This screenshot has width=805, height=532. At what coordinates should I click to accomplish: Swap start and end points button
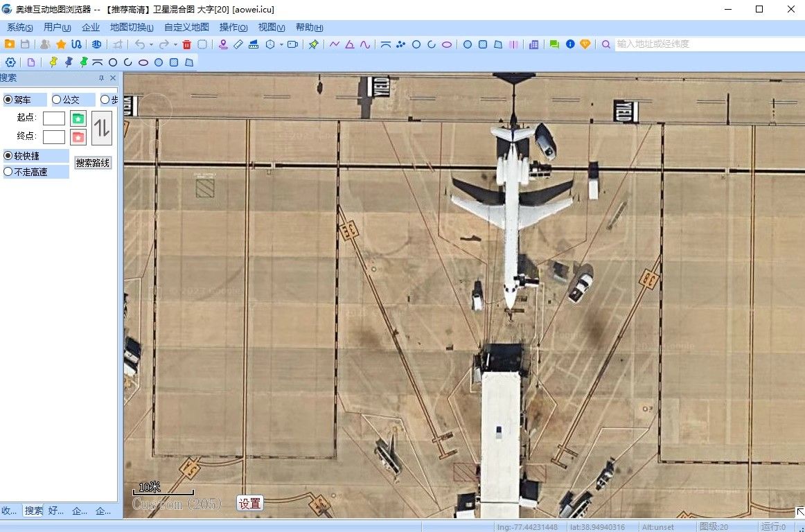click(102, 127)
